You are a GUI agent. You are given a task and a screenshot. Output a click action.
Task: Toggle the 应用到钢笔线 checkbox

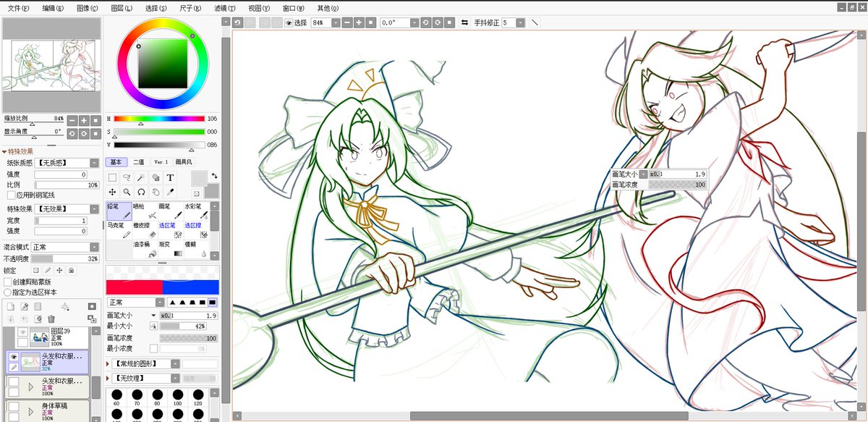[x=11, y=195]
